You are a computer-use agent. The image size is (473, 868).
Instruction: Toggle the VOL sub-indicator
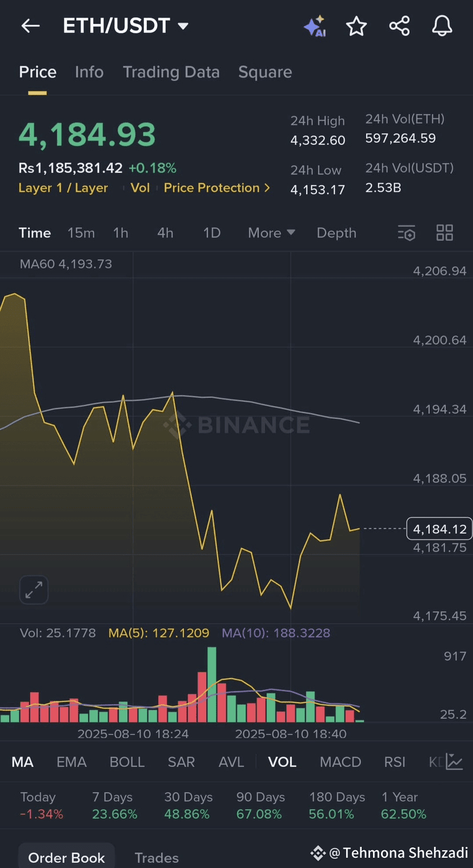[x=282, y=762]
